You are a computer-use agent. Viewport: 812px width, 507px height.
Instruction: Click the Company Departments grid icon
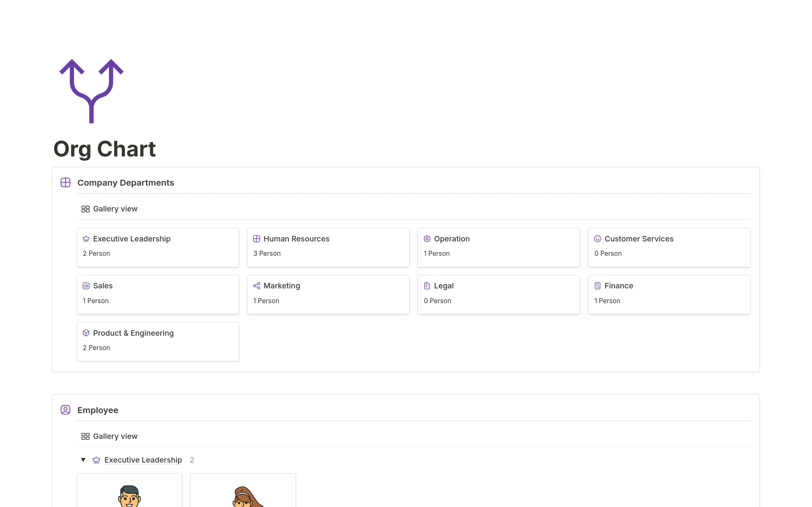[66, 183]
